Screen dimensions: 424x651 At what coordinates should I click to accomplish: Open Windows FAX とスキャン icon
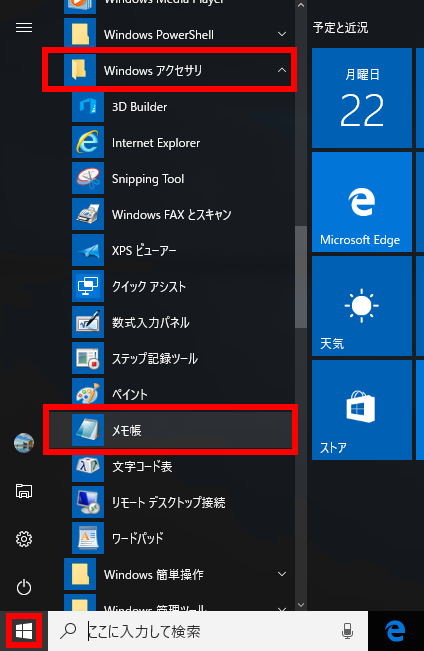(x=88, y=215)
